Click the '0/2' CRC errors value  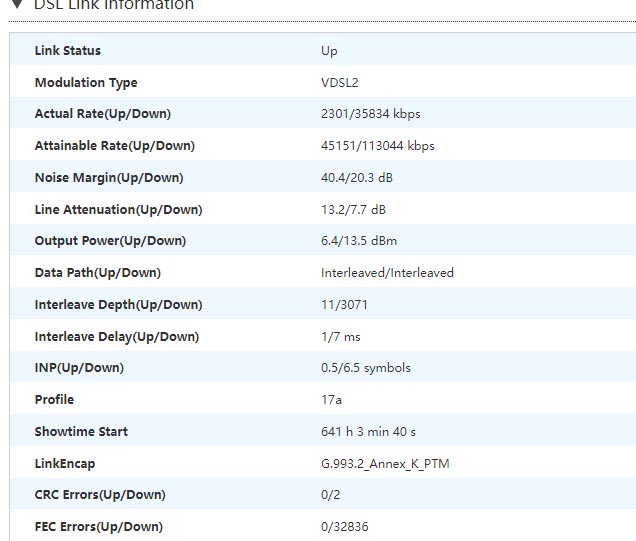[x=330, y=495]
